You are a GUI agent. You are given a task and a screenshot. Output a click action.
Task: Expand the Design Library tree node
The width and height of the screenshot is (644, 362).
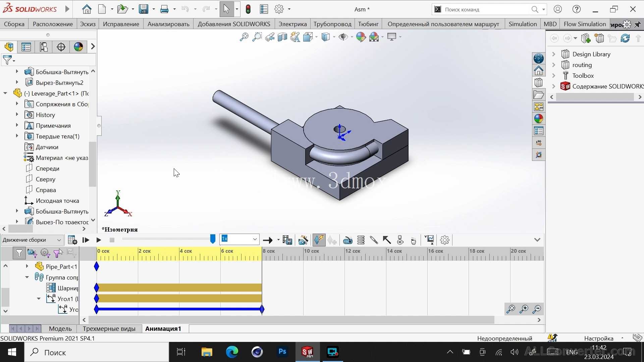[554, 54]
